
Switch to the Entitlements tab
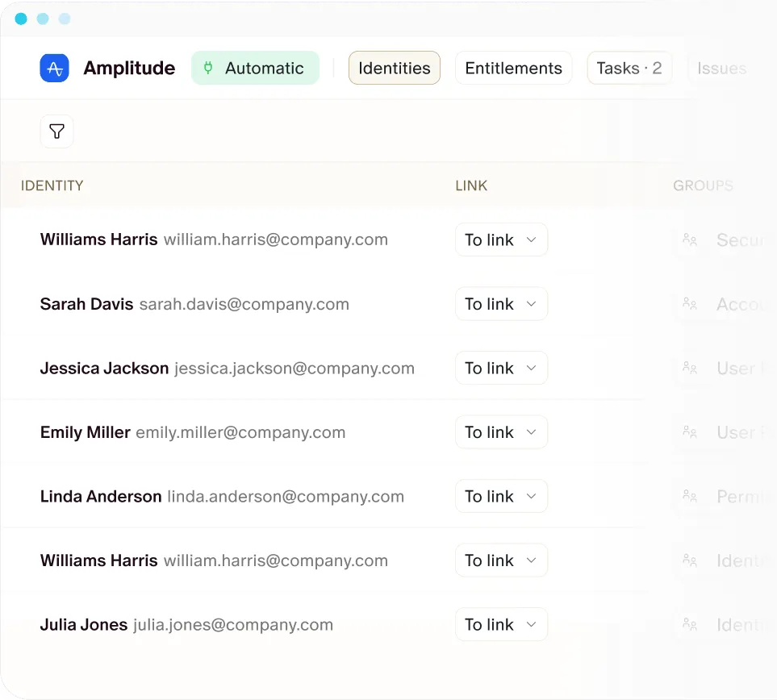tap(513, 68)
